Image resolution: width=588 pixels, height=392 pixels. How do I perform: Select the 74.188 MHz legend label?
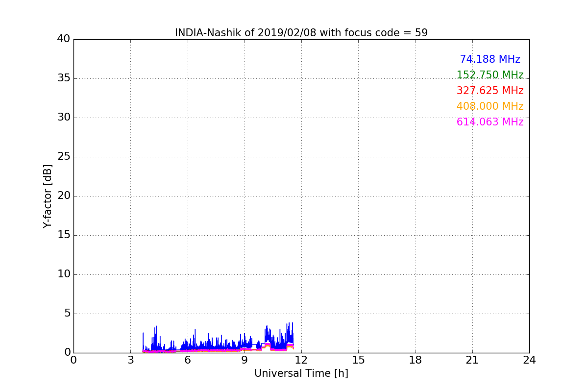490,59
